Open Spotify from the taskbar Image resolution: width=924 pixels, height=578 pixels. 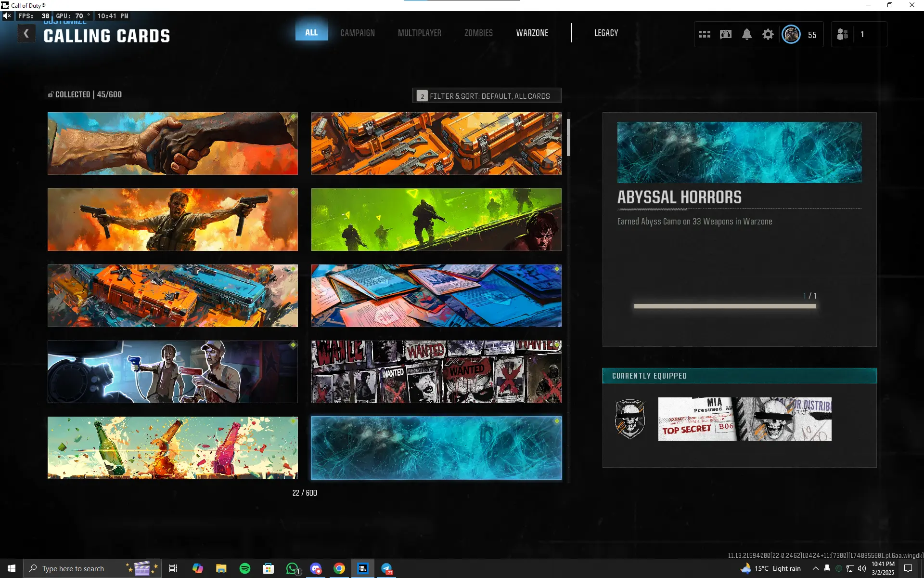pos(245,568)
